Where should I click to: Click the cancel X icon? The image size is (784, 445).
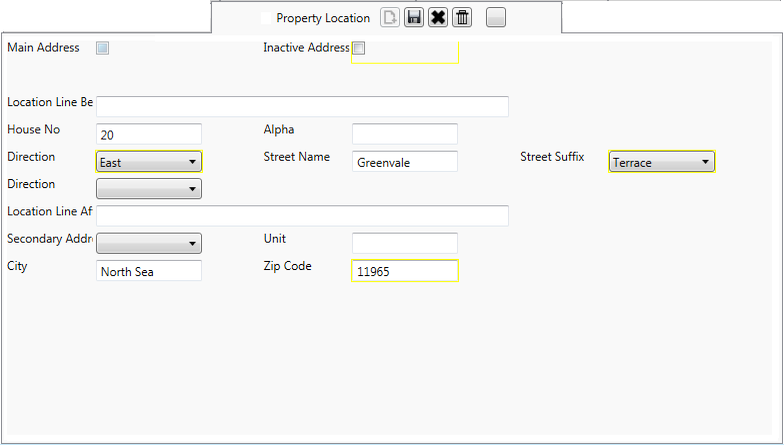[438, 18]
